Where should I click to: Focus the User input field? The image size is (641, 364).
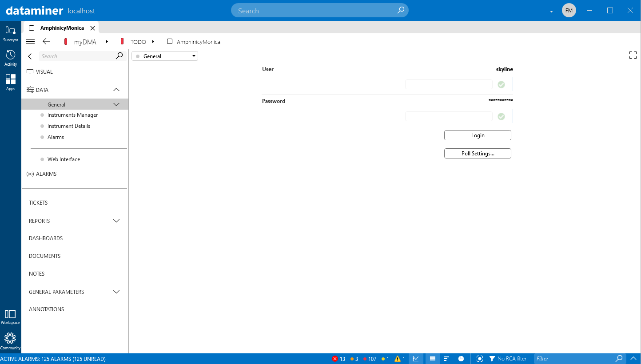click(x=449, y=84)
